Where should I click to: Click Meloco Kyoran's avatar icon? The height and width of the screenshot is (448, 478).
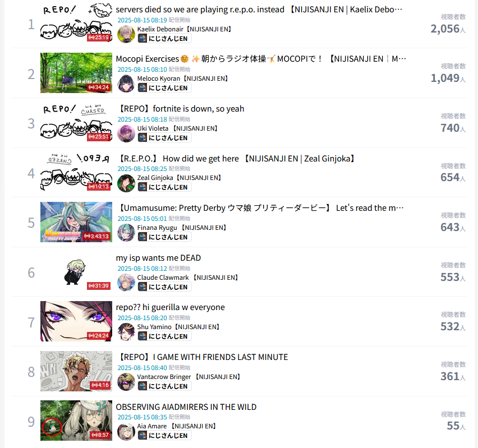[126, 84]
